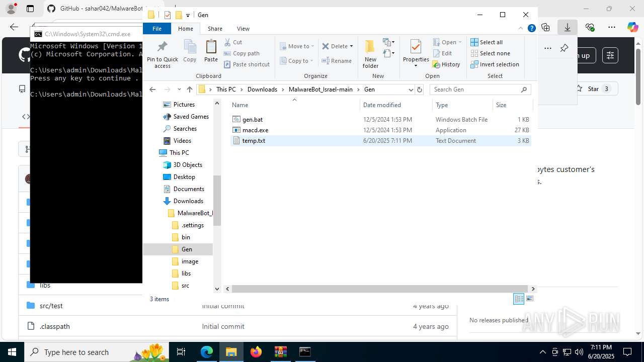Select macd.exe file

[x=256, y=130]
